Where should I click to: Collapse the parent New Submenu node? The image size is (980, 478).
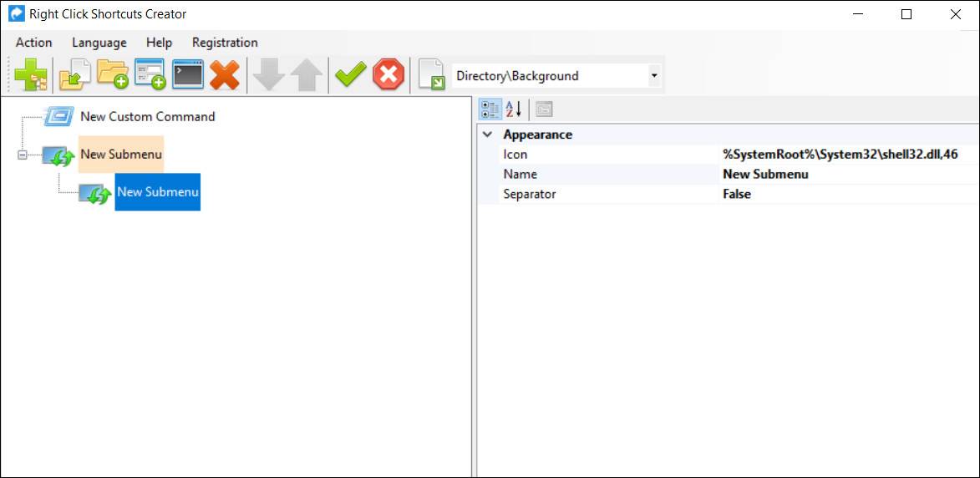[23, 155]
